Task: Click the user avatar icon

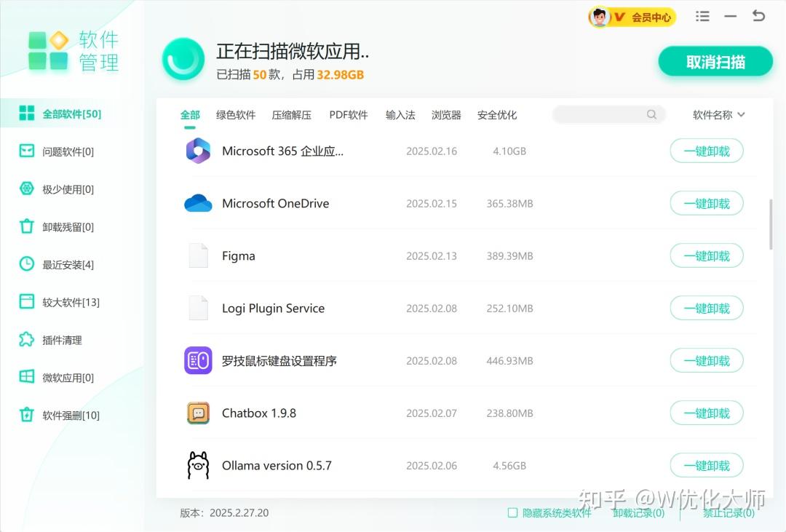Action: [599, 17]
